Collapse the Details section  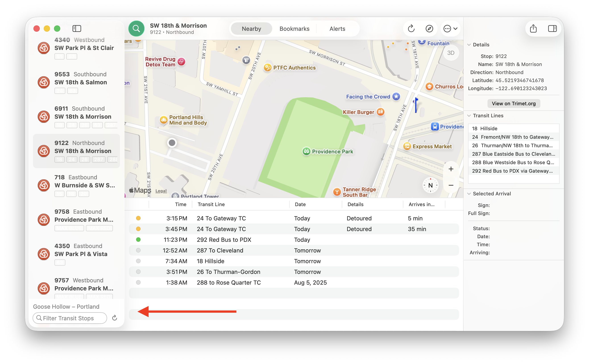coord(469,45)
